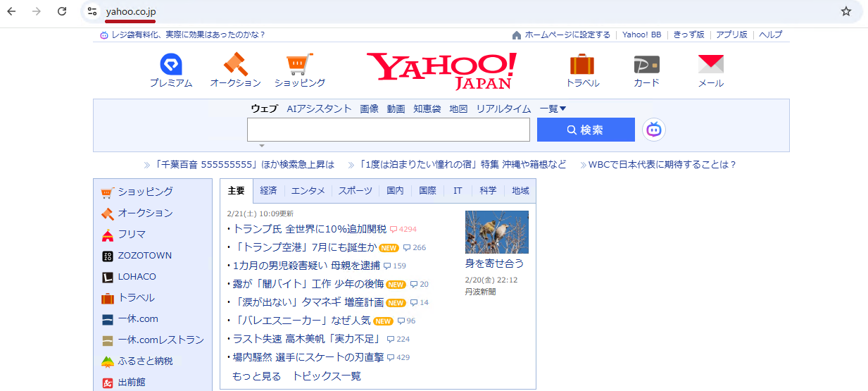Switch to the 国際 news tab
The width and height of the screenshot is (868, 391).
click(427, 191)
